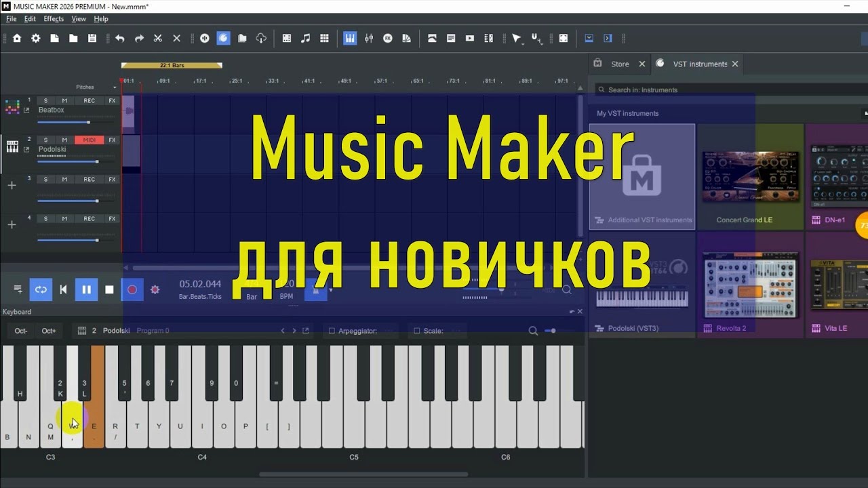Cut selection with scissors icon
The height and width of the screenshot is (488, 868).
click(158, 39)
